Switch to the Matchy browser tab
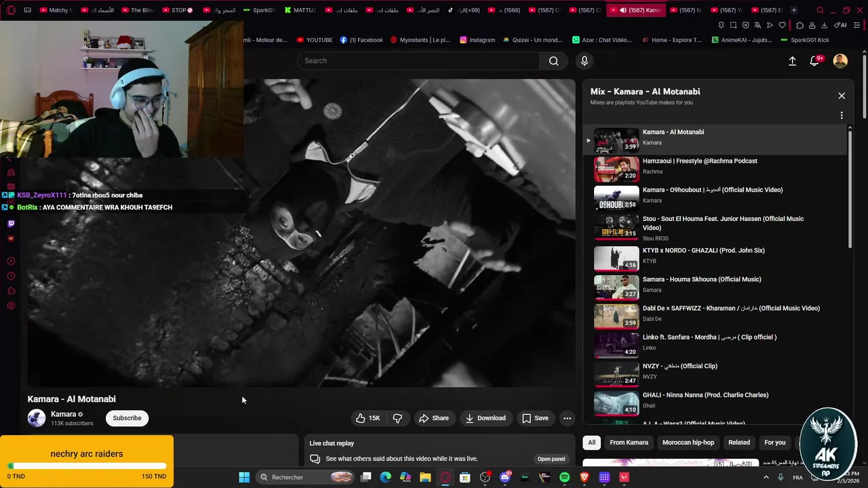Screen dimensions: 868x488 [55, 10]
